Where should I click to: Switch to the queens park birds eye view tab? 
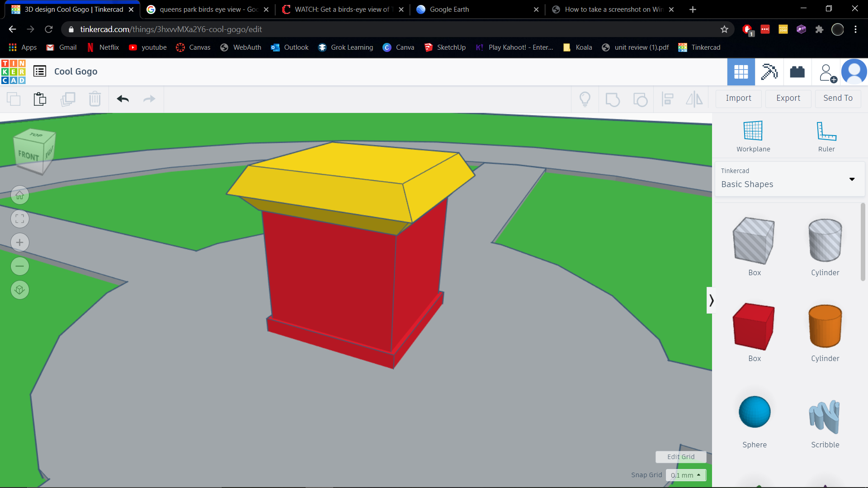click(208, 9)
